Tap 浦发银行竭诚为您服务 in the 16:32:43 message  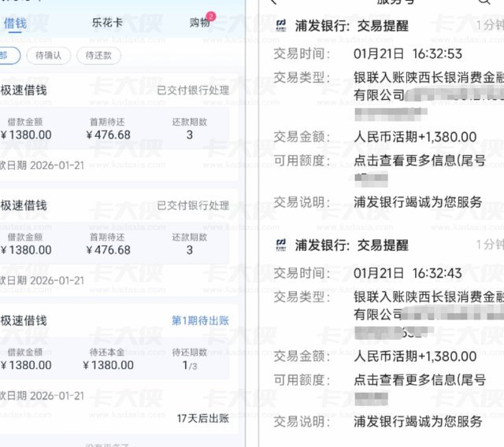click(418, 421)
